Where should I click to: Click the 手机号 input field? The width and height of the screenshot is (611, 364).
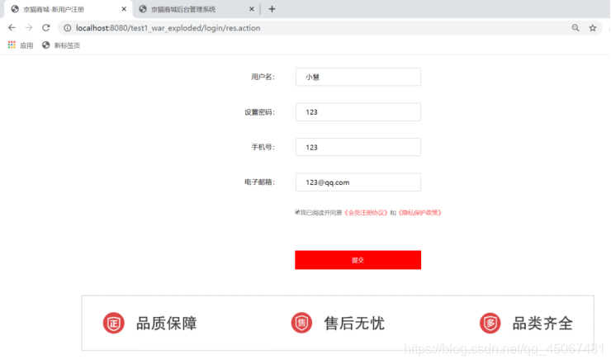(x=358, y=147)
